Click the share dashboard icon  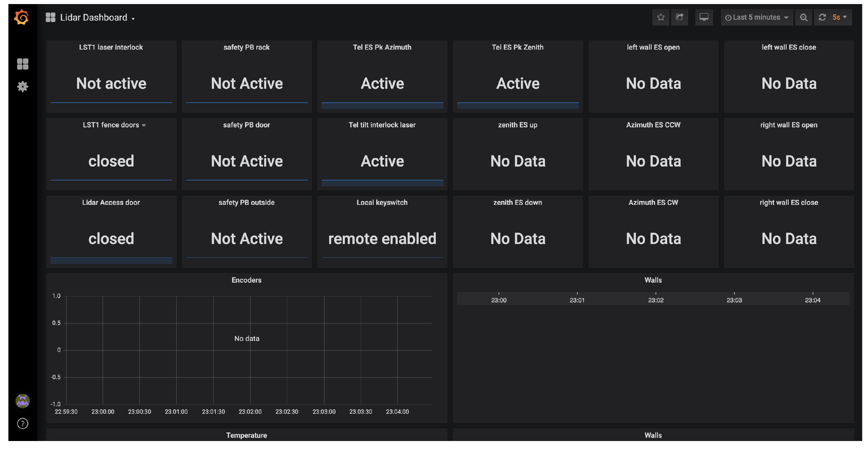pyautogui.click(x=679, y=17)
